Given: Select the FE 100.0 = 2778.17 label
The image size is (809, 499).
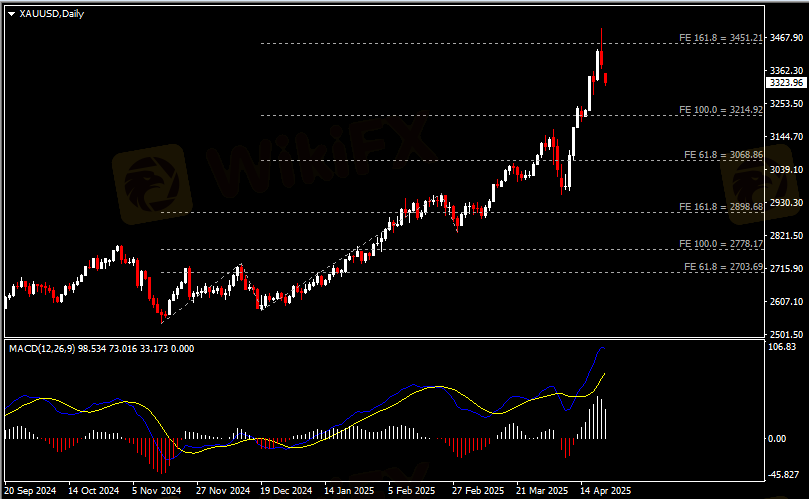Looking at the screenshot, I should pos(721,244).
